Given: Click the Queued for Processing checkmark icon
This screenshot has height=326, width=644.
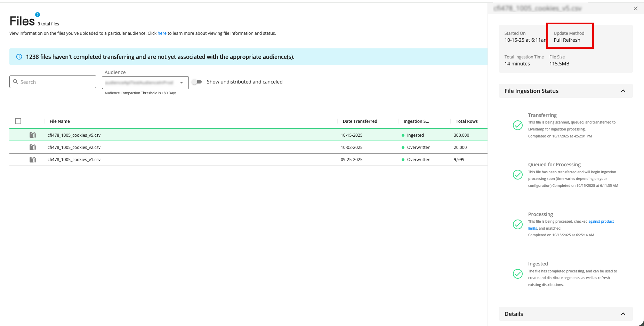Looking at the screenshot, I should click(x=518, y=175).
